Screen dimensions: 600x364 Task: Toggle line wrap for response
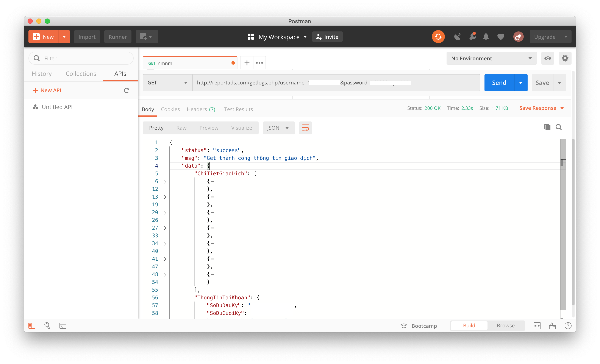tap(305, 128)
